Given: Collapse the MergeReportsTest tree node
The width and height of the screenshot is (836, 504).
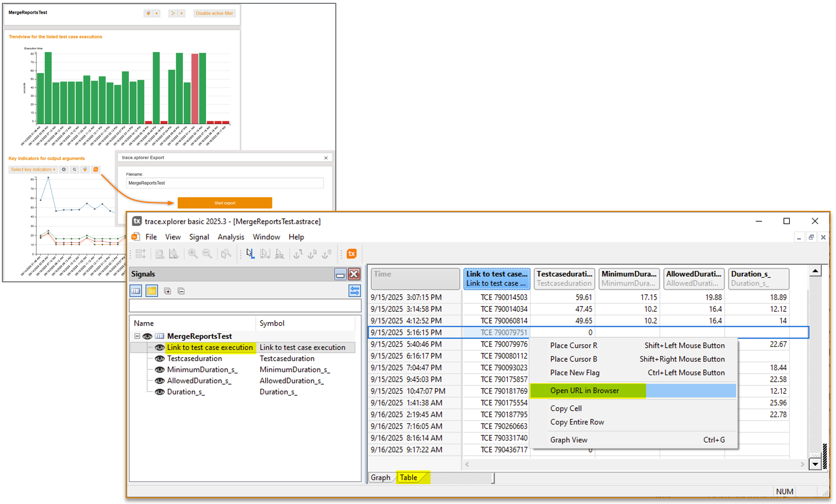Looking at the screenshot, I should (137, 336).
